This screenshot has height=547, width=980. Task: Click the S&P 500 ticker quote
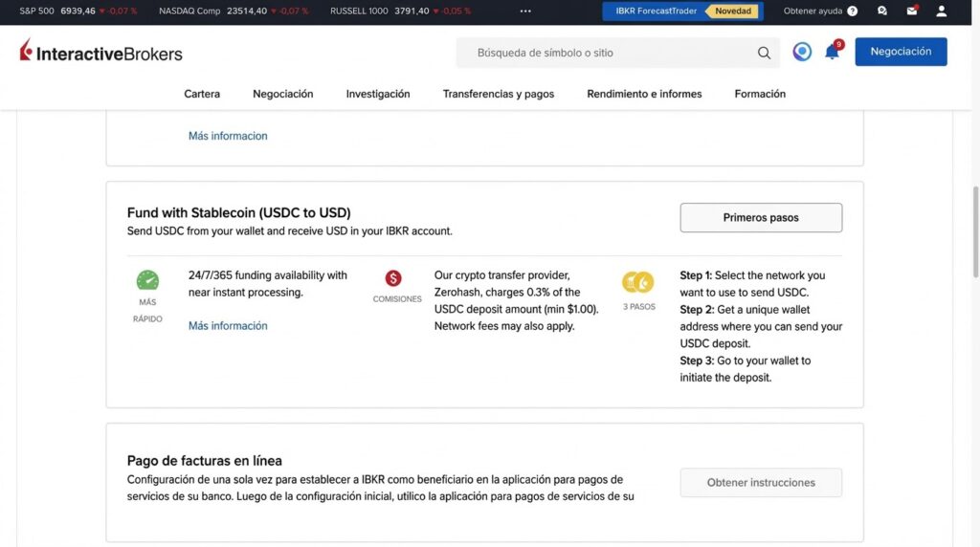(x=78, y=11)
